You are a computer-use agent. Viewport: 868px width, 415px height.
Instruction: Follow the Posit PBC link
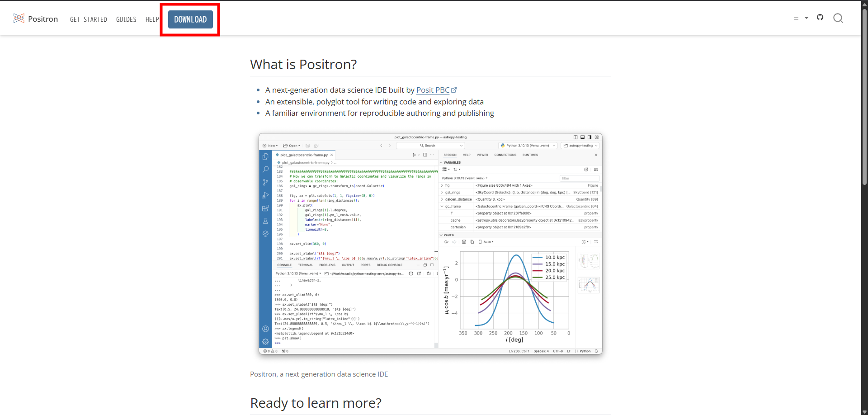(433, 90)
